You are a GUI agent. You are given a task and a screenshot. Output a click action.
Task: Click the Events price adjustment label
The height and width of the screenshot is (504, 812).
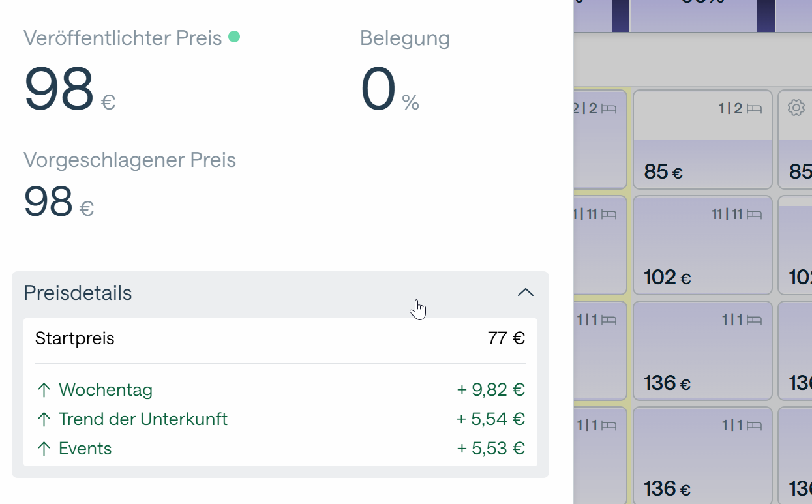pos(85,449)
